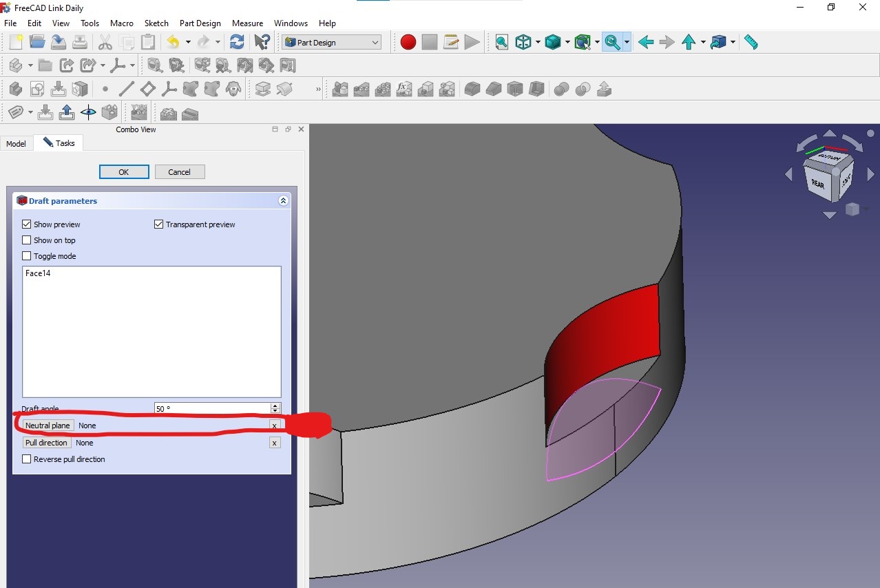880x588 pixels.
Task: Go back with left teal arrow
Action: (645, 42)
